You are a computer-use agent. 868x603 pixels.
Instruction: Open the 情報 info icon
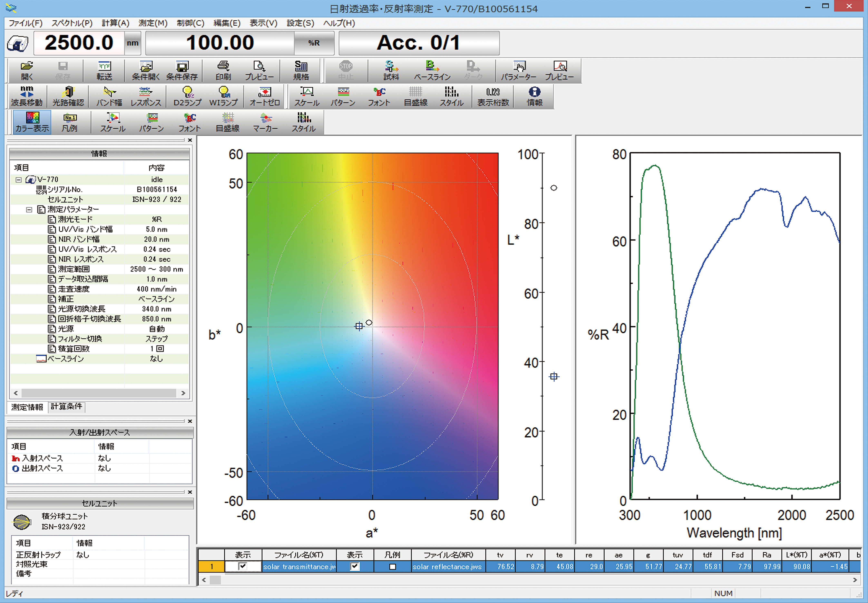535,96
